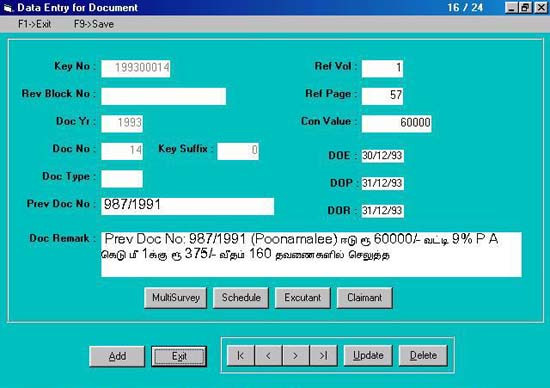Open the MultiSurvey form
Image resolution: width=550 pixels, height=388 pixels.
(x=175, y=298)
